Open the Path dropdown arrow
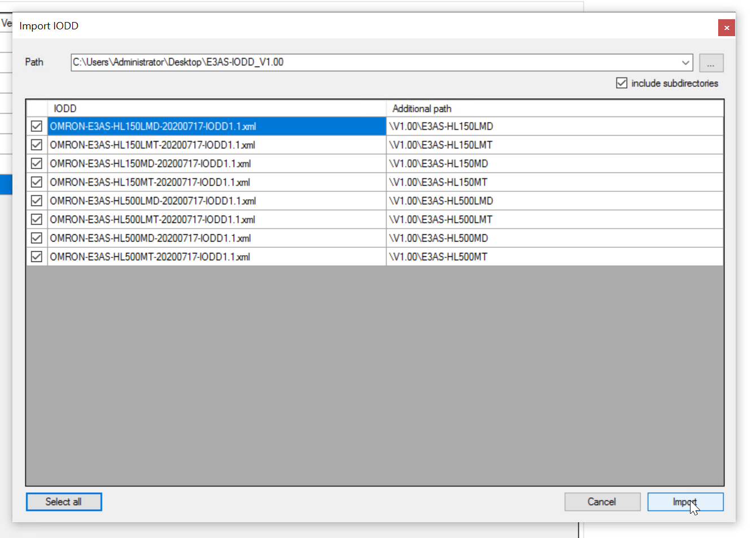This screenshot has height=538, width=756. tap(685, 63)
